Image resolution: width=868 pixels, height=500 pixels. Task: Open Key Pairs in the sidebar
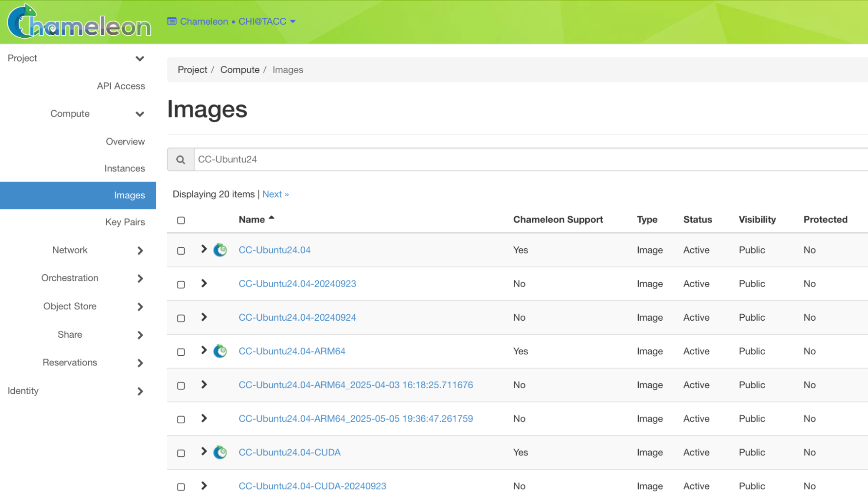(125, 222)
